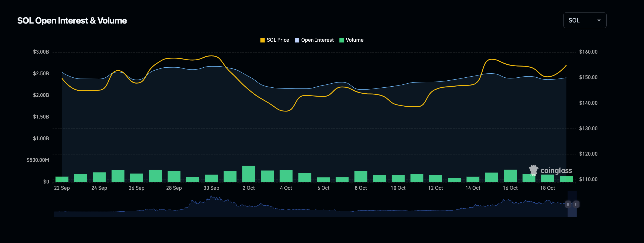This screenshot has height=243, width=644.
Task: Click the '10 Oct' x-axis label
Action: click(x=398, y=188)
